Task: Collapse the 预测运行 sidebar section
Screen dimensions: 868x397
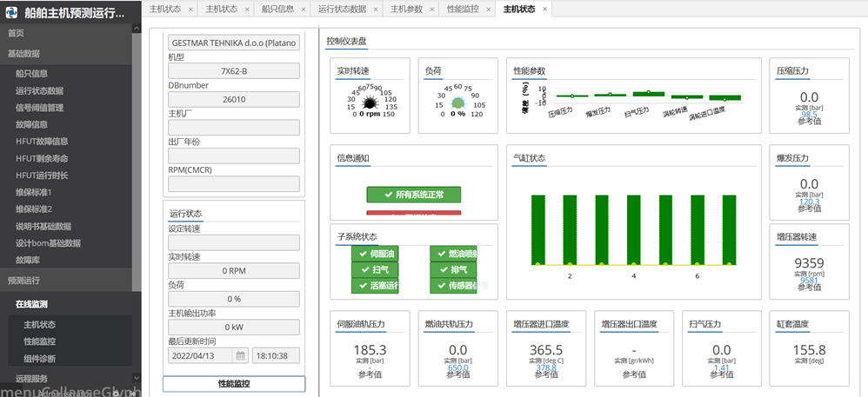Action: tap(70, 281)
